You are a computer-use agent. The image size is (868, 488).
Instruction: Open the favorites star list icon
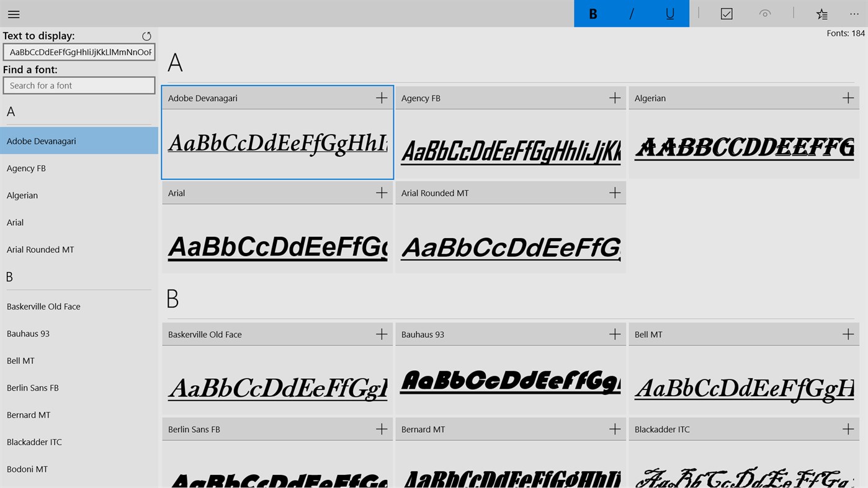pos(821,14)
